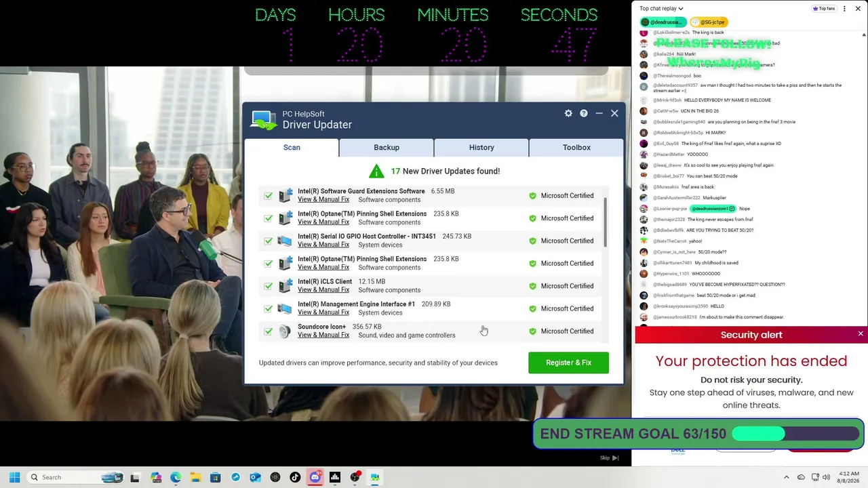
Task: Click the End Stream Goal progress bar
Action: tap(795, 434)
